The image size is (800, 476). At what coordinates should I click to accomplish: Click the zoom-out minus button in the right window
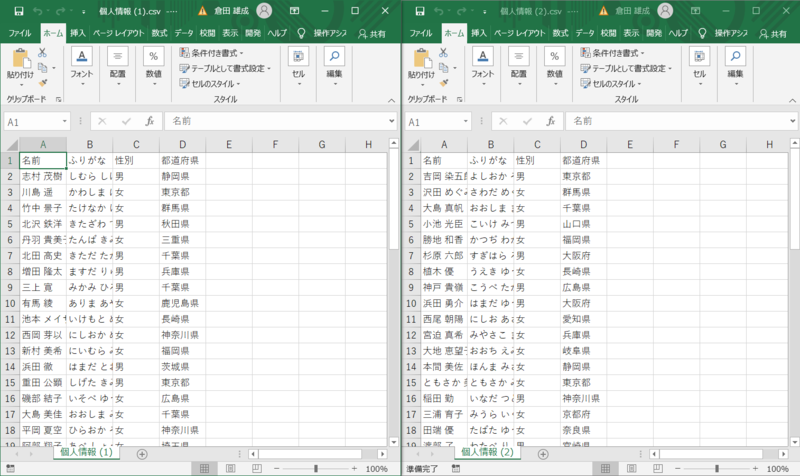(x=678, y=468)
